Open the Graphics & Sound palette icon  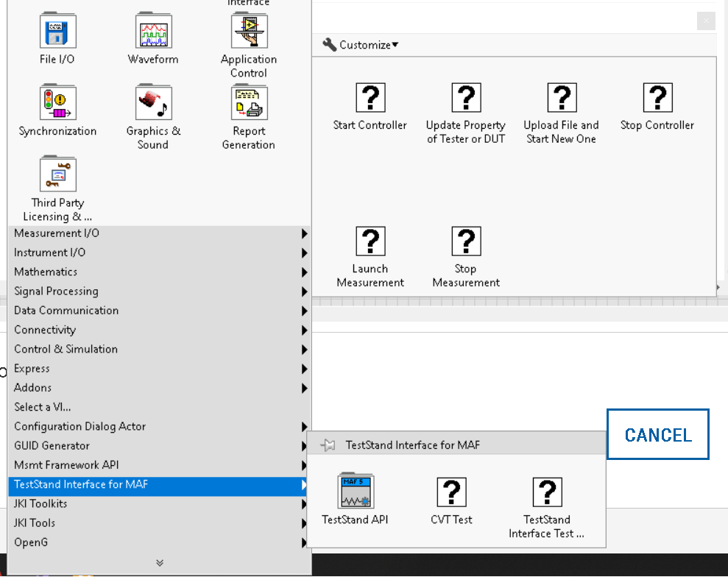point(154,103)
